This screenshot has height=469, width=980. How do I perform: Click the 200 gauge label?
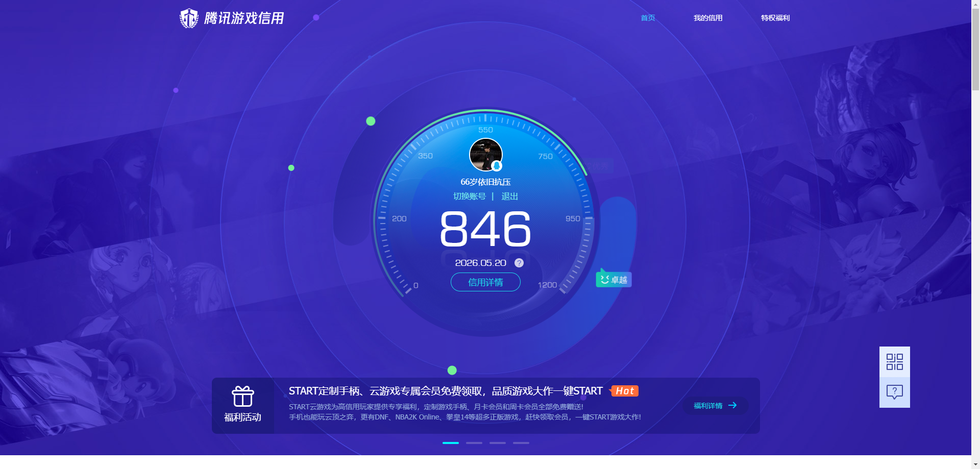tap(399, 219)
